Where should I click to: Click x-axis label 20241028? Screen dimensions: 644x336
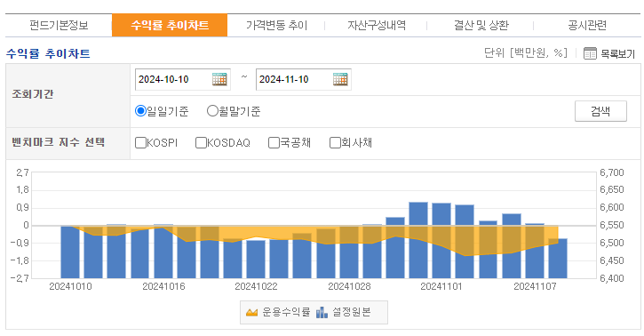349,287
